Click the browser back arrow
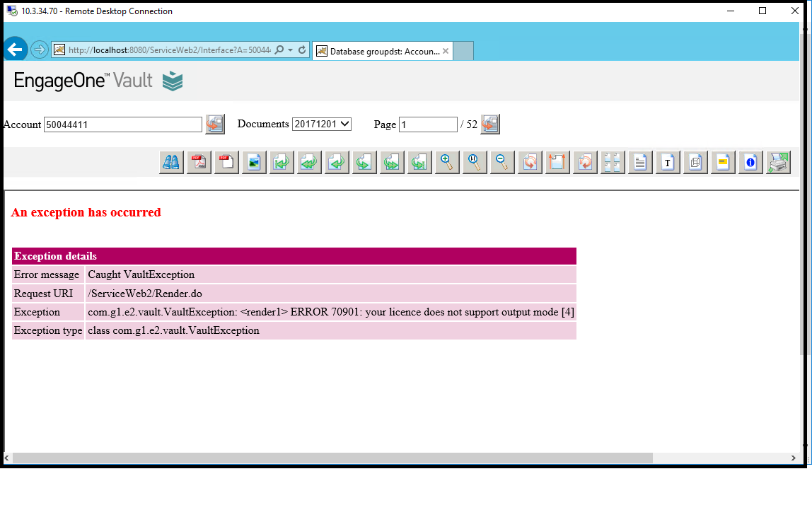 tap(15, 49)
